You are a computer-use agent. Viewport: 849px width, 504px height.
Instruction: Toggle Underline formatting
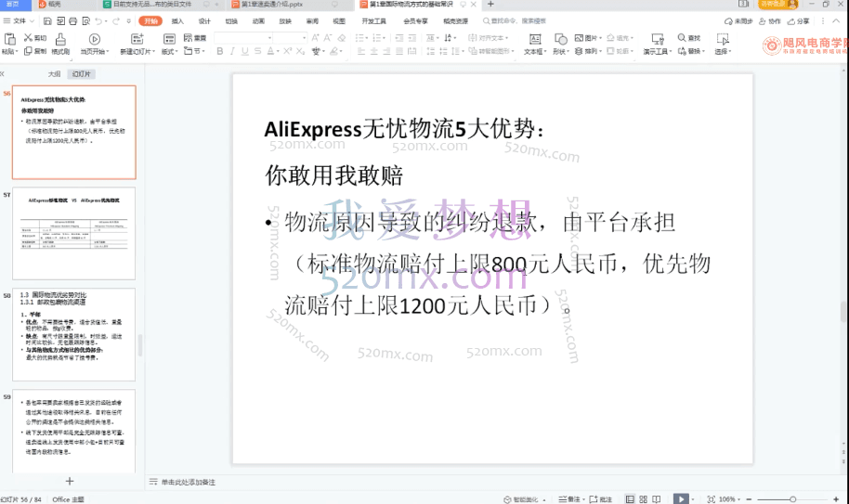(244, 51)
